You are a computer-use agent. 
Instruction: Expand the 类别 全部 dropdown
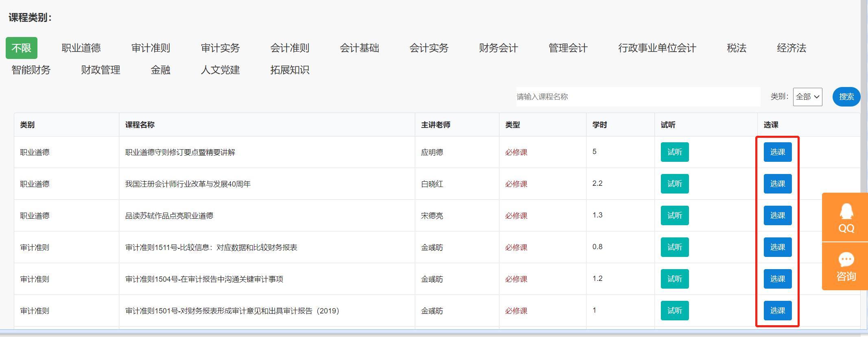(x=807, y=97)
